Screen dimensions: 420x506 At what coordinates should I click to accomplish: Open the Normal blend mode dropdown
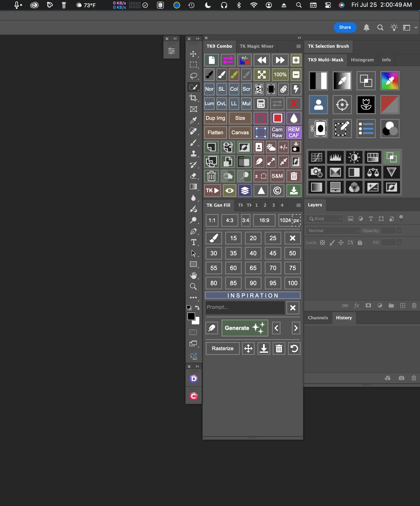pos(333,231)
